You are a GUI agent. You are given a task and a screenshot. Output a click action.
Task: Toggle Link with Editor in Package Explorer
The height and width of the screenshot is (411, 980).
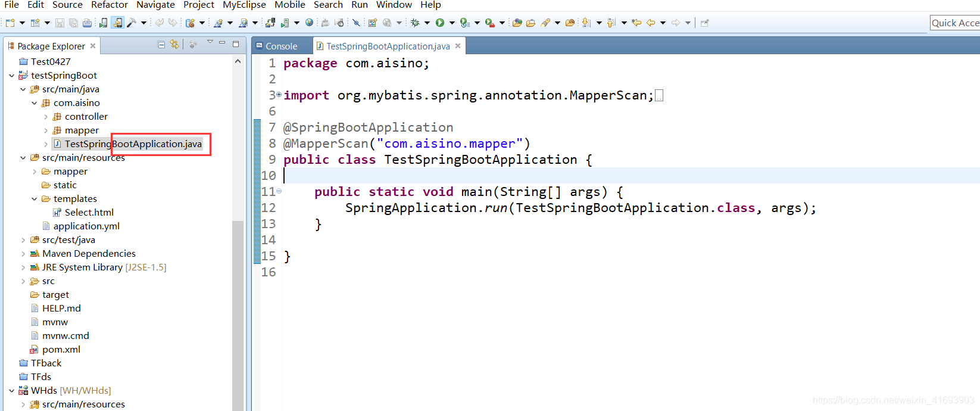174,44
